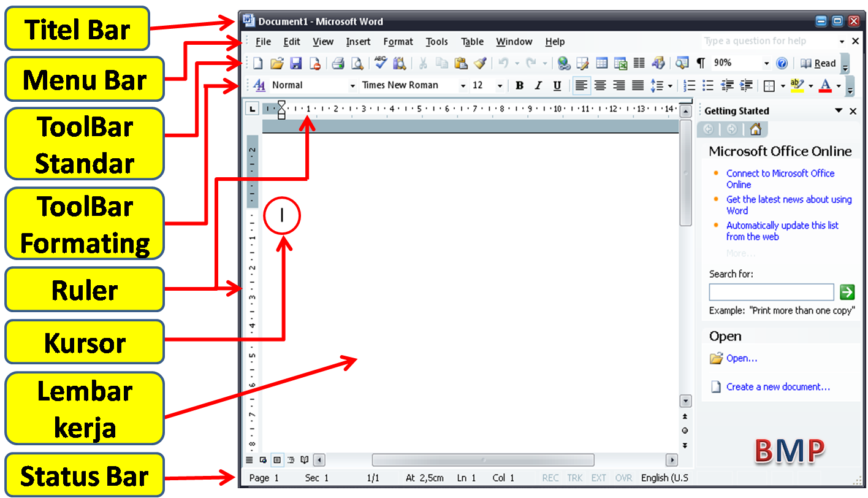Viewport: 868px width, 498px height.
Task: Click the Columns layout icon
Action: coord(639,63)
